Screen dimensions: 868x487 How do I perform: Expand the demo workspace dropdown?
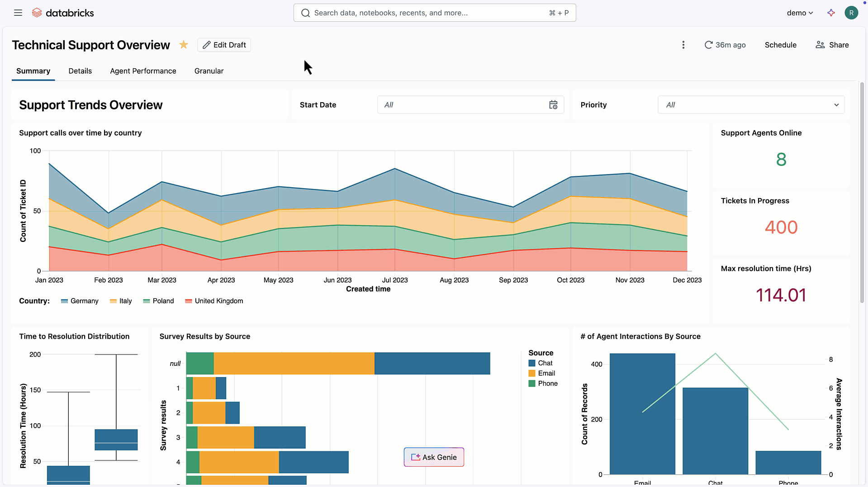[x=800, y=13]
